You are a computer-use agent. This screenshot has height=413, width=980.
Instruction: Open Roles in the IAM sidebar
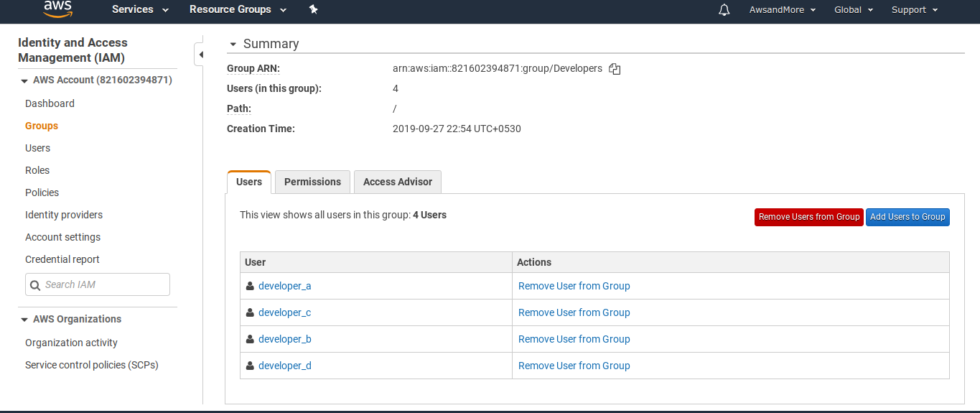click(37, 170)
